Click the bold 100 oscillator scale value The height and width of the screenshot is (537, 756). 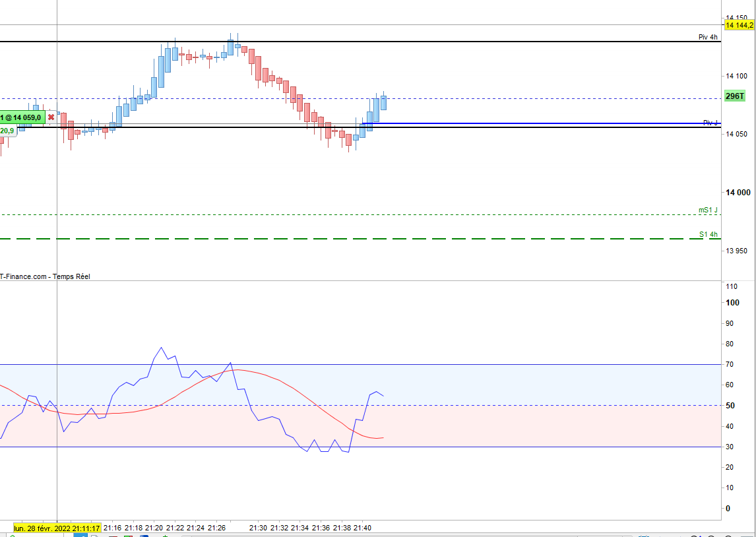click(732, 303)
